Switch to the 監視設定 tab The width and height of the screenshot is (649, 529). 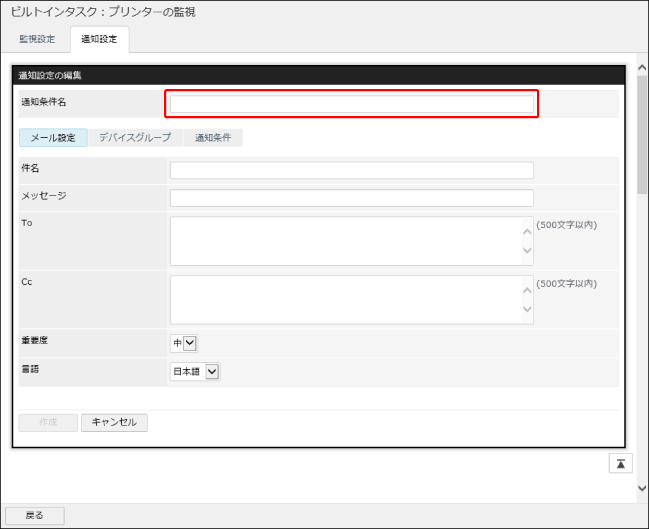[37, 40]
